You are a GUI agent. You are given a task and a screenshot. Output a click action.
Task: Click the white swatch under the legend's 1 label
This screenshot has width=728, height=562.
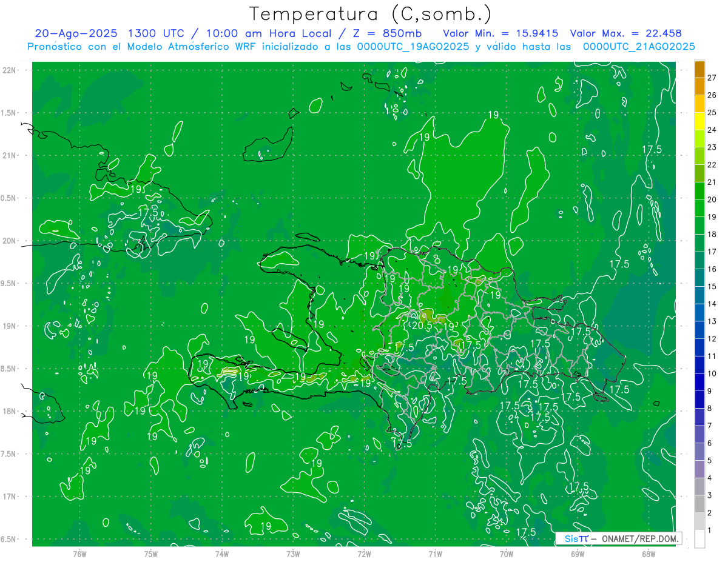tap(699, 539)
